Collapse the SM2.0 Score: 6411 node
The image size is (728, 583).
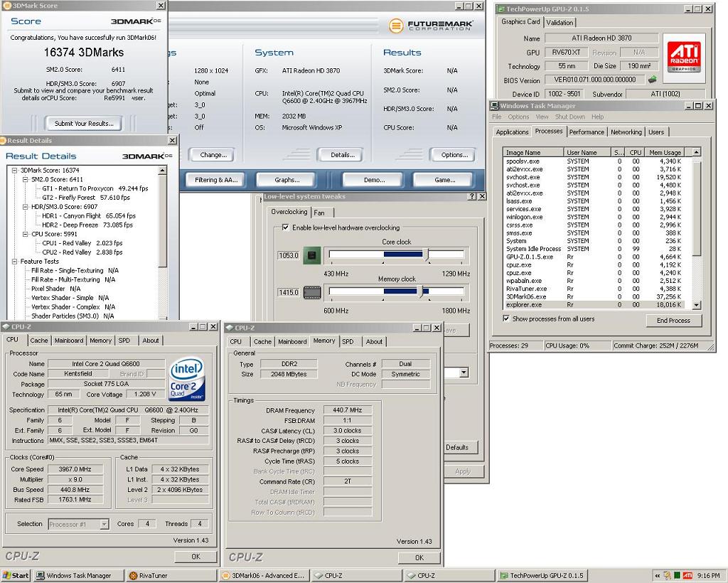click(26, 179)
